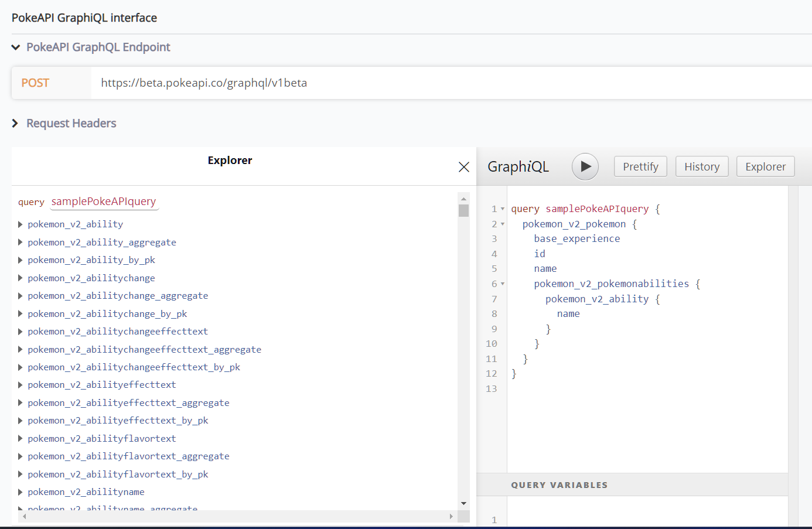Click pokemon_v2_pokemonabilities in the editor
Screen dimensions: 812x529
[x=611, y=284]
